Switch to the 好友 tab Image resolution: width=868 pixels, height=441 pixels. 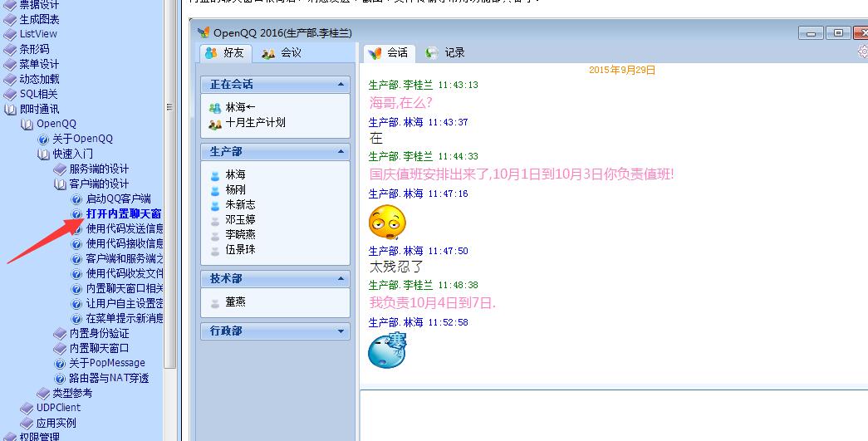click(x=225, y=52)
